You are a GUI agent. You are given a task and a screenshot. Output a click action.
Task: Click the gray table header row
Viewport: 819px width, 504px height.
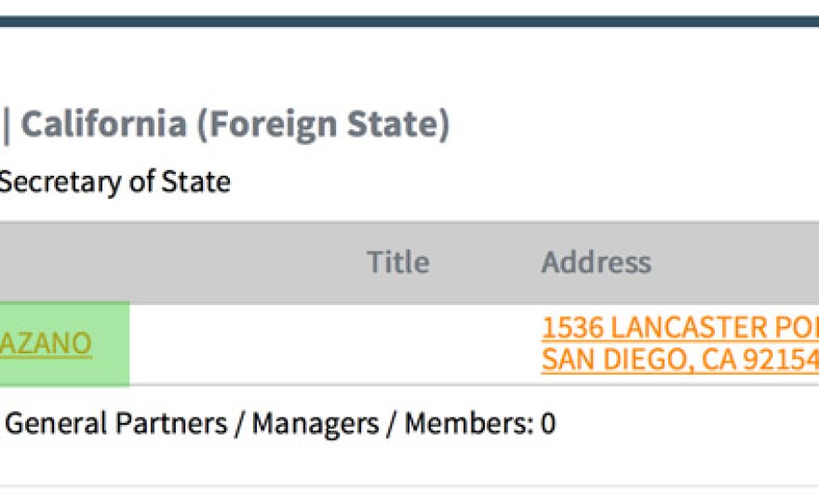[409, 262]
